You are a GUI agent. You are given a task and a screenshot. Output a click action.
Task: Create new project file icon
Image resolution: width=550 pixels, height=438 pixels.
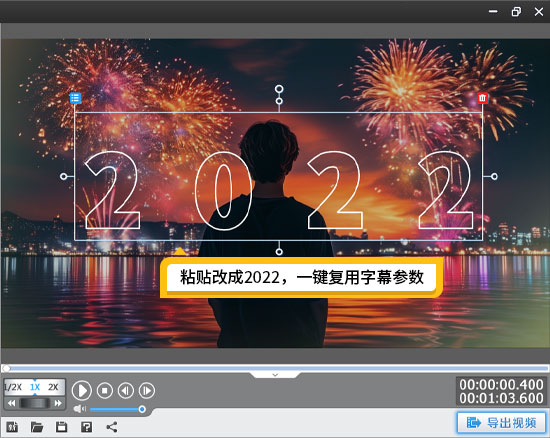(x=12, y=427)
